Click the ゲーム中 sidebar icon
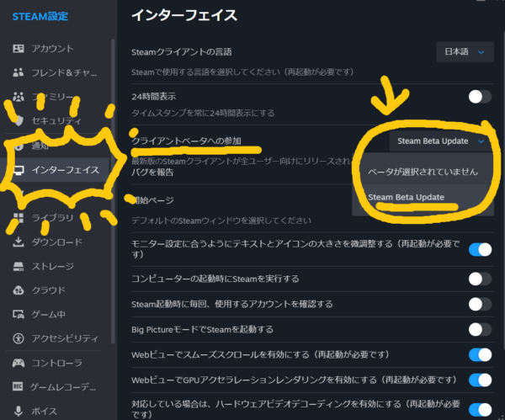The image size is (505, 420). (x=19, y=315)
